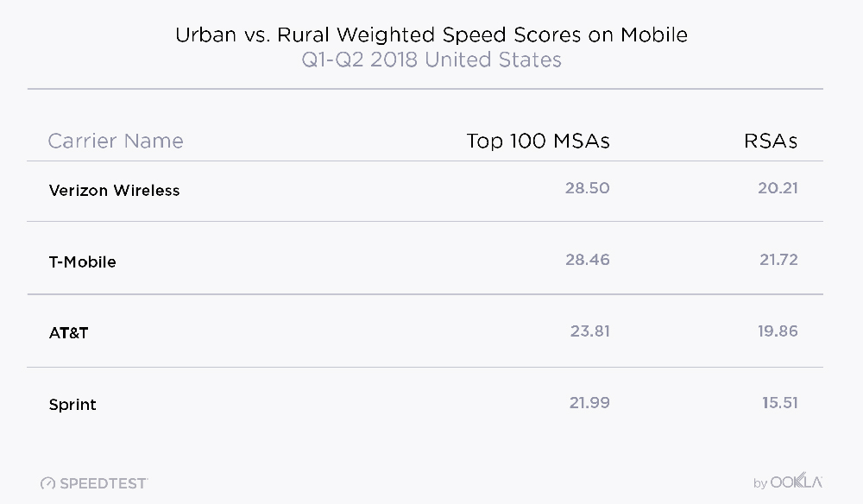863x504 pixels.
Task: Select the Sprint row label
Action: tap(72, 404)
